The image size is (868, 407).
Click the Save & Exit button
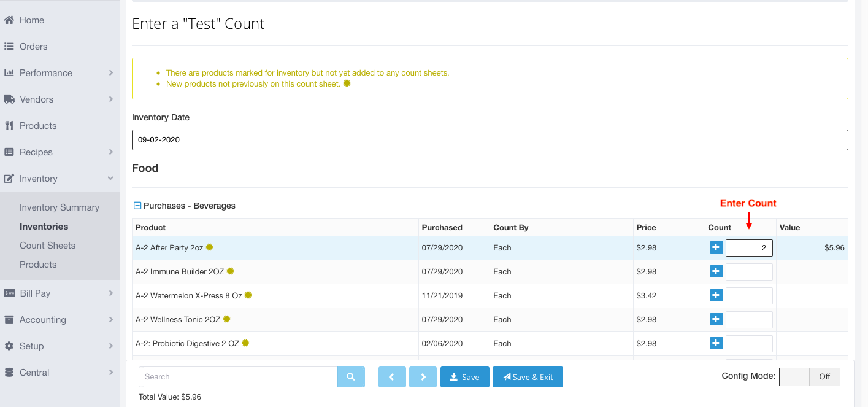[x=528, y=377]
